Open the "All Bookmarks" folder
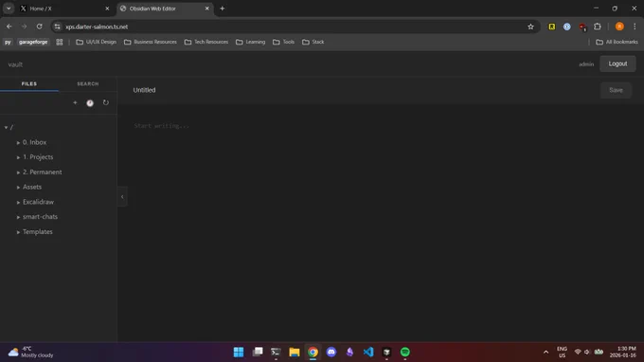This screenshot has width=644, height=362. pyautogui.click(x=617, y=42)
